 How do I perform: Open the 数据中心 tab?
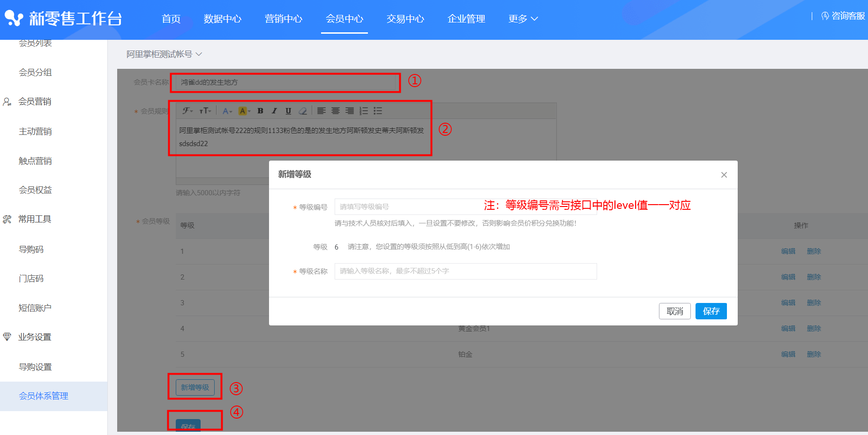click(x=223, y=19)
